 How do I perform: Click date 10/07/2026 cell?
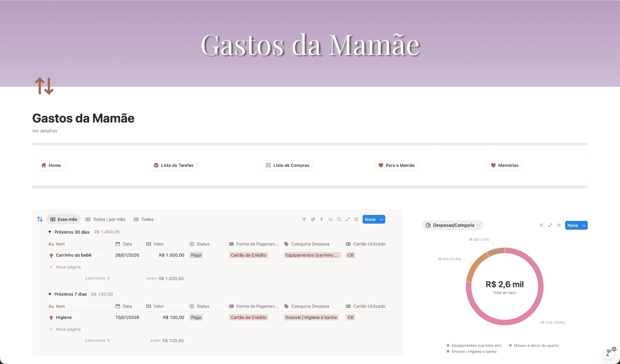[x=127, y=318]
